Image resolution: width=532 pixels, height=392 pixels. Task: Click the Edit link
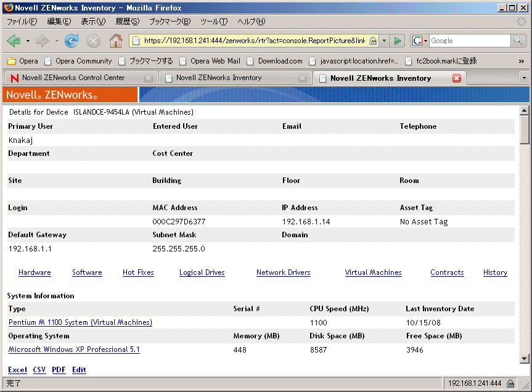point(79,370)
